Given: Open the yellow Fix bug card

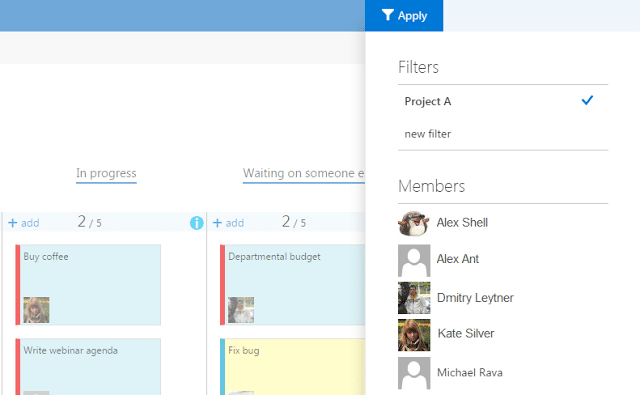Looking at the screenshot, I should (x=292, y=366).
